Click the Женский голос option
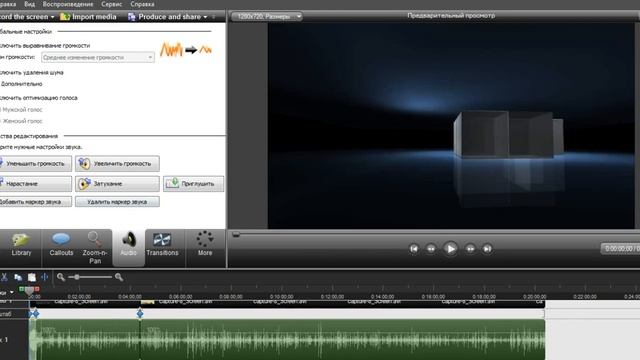 [22, 121]
